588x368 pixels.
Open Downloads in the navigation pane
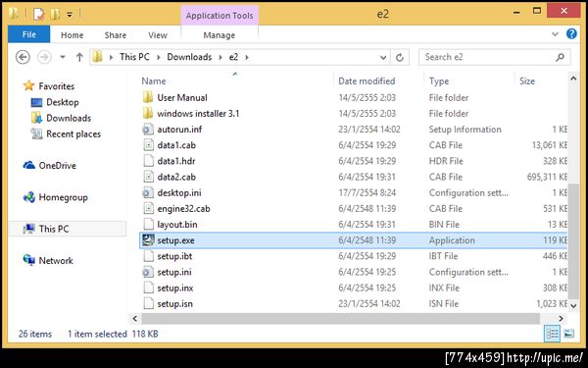pos(69,118)
